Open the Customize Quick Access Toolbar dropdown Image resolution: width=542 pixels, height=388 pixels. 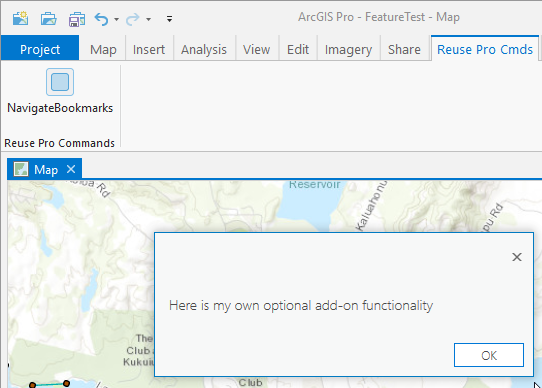click(x=169, y=19)
